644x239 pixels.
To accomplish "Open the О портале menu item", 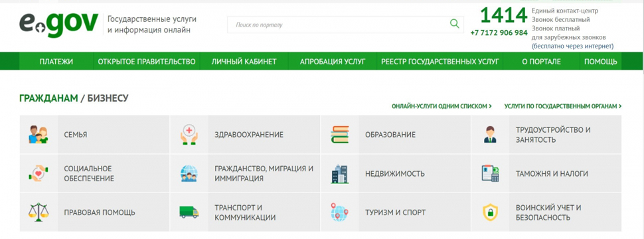I will [x=541, y=62].
